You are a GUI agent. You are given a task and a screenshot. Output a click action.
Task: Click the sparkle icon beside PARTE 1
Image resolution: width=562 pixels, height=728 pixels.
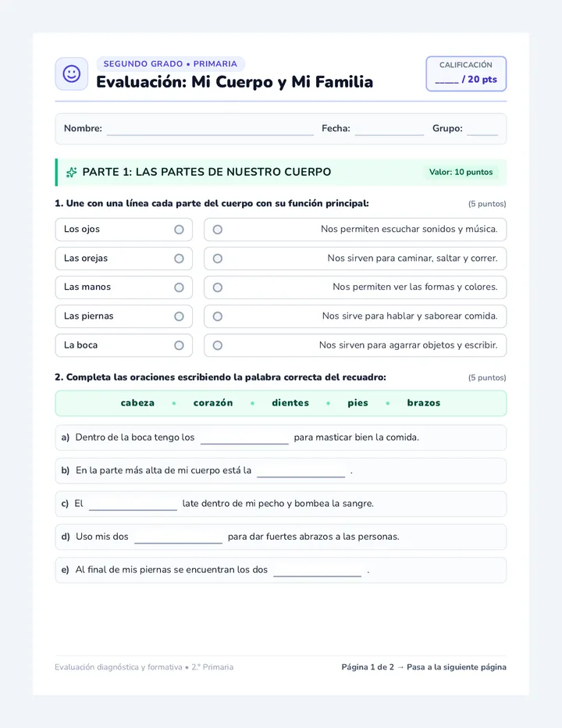pyautogui.click(x=72, y=173)
